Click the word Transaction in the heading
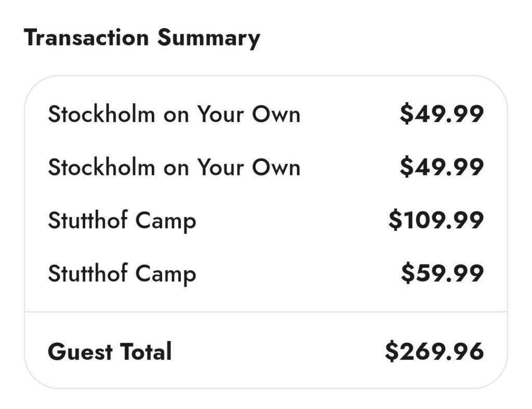Screen dimensions: 532x409 [87, 37]
